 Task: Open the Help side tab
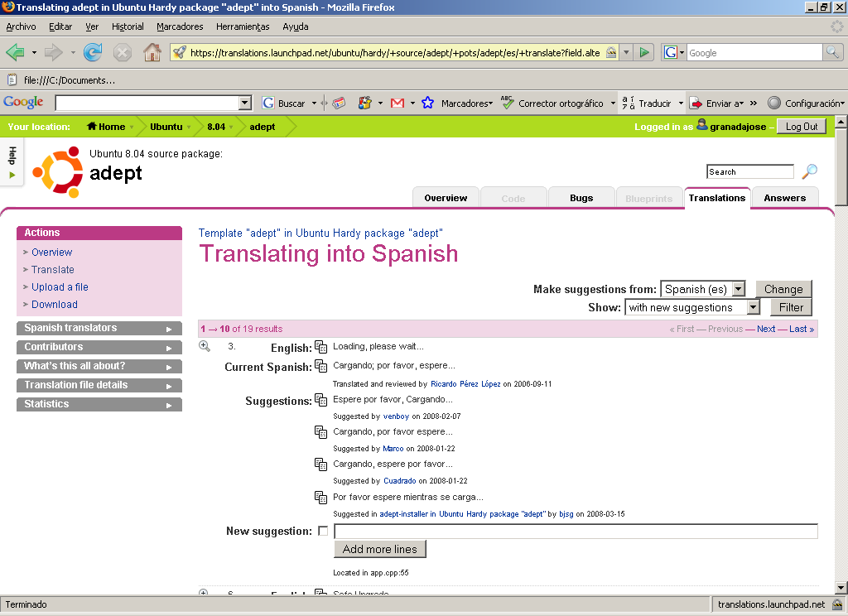(x=12, y=161)
